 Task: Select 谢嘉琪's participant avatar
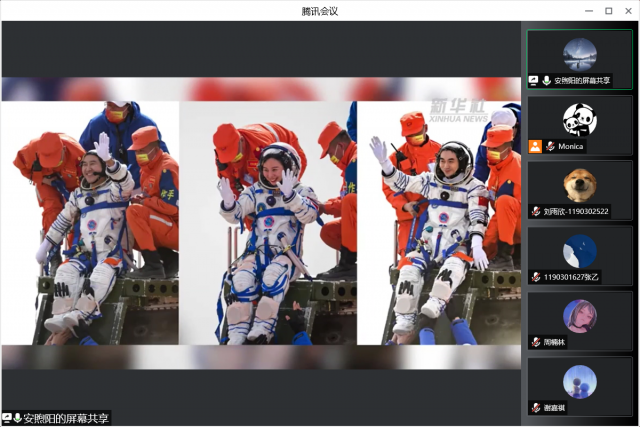pos(579,381)
